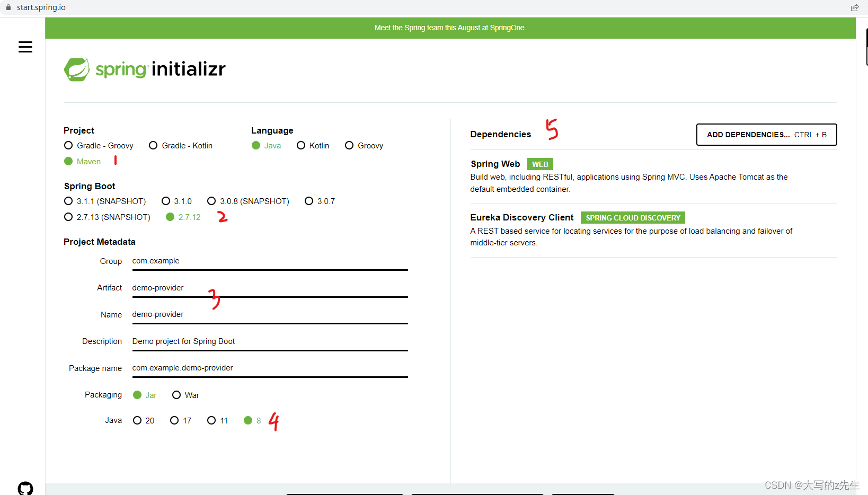The image size is (868, 495).
Task: Click the Spring Web dependency entry
Action: coord(653,176)
